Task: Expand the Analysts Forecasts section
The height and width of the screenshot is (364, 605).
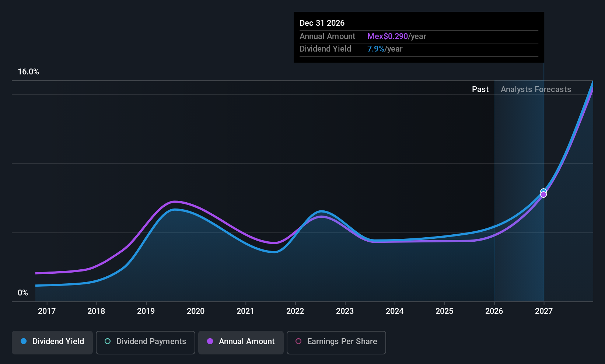Action: [536, 89]
